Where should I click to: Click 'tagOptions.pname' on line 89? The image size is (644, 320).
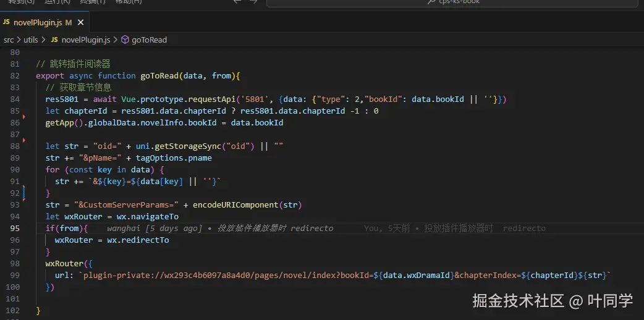click(174, 158)
